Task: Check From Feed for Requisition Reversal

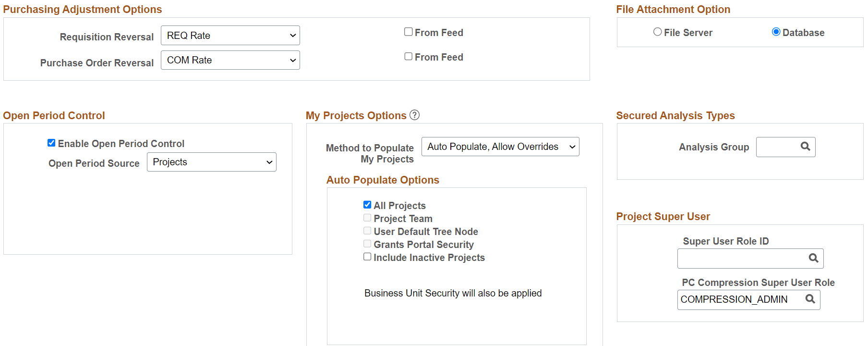Action: [x=408, y=32]
